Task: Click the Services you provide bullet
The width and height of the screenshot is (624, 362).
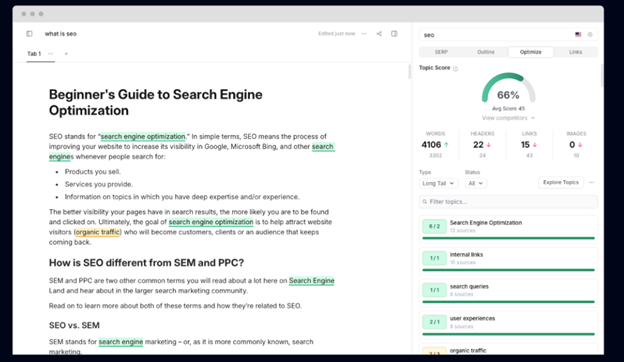Action: click(x=99, y=185)
